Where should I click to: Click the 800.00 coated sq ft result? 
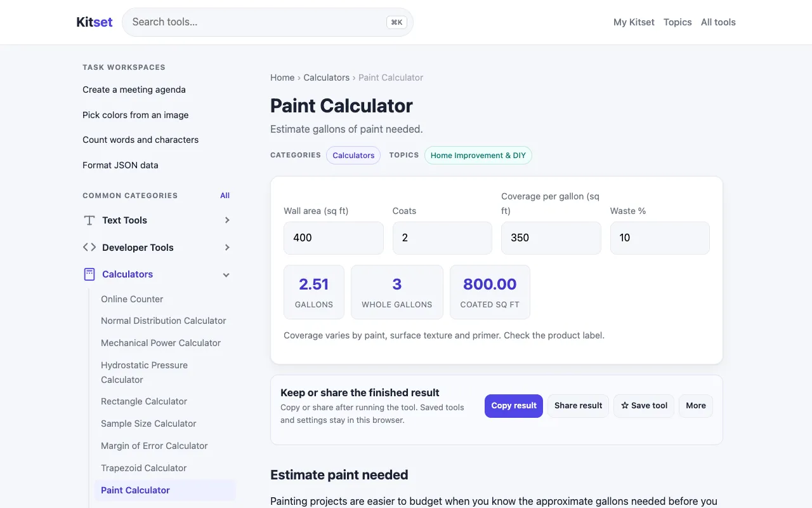coord(490,292)
